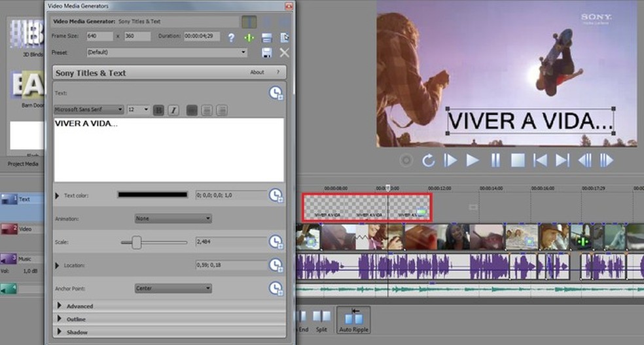Go to start of the project
This screenshot has width=644, height=345.
click(540, 160)
